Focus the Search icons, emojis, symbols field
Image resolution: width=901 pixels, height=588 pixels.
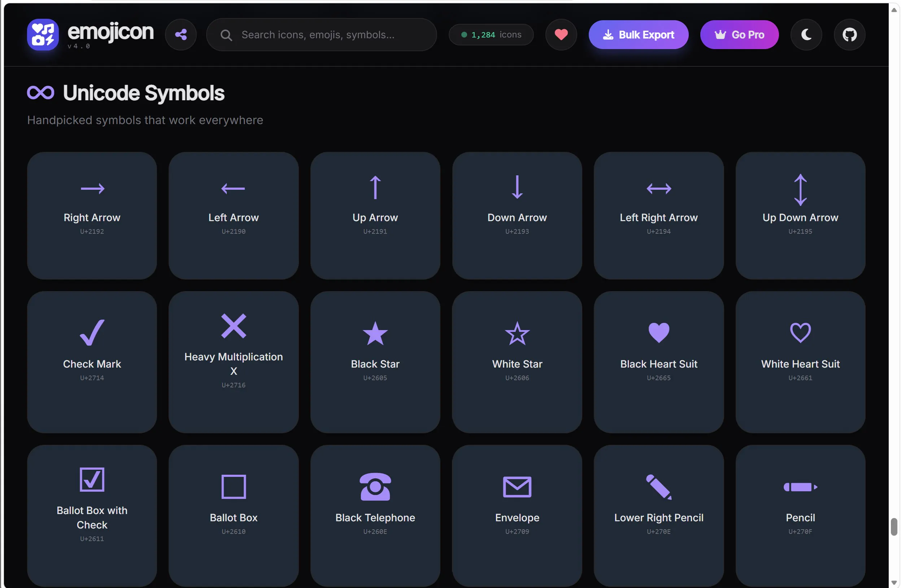tap(321, 34)
